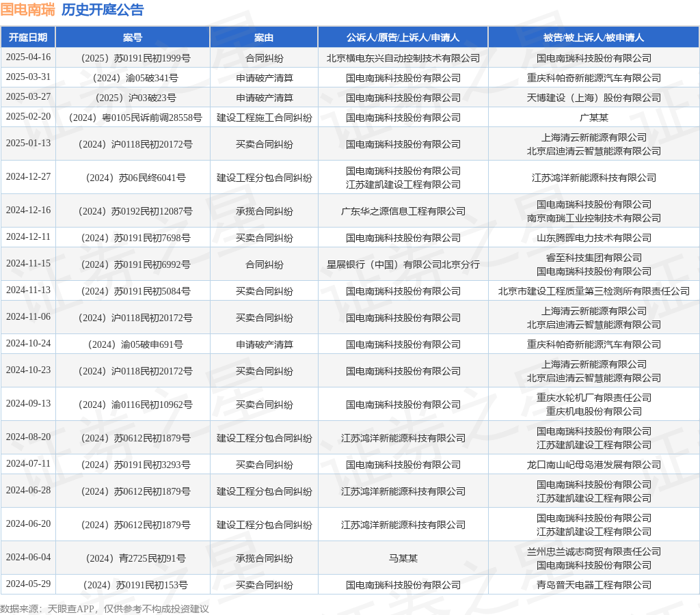
Task: Click the "公诉人/原告/上诉人/申请人" column header
Action: click(x=403, y=38)
